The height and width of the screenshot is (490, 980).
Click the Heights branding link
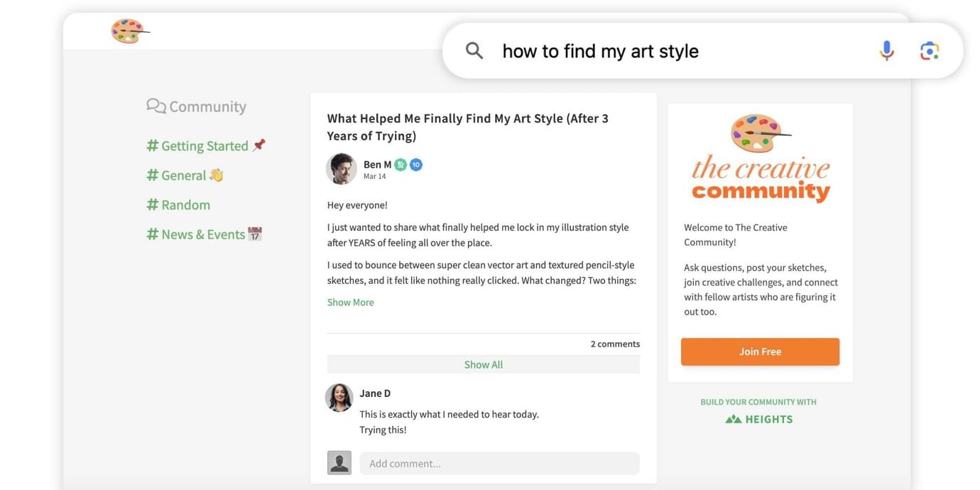758,419
